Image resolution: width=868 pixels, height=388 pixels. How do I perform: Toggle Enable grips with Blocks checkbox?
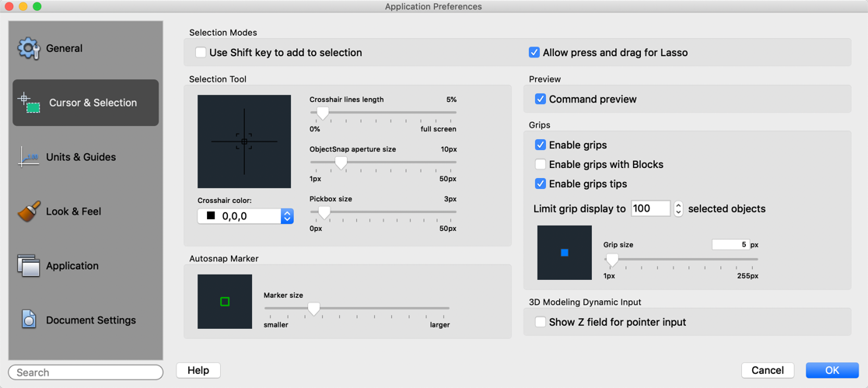pyautogui.click(x=541, y=165)
